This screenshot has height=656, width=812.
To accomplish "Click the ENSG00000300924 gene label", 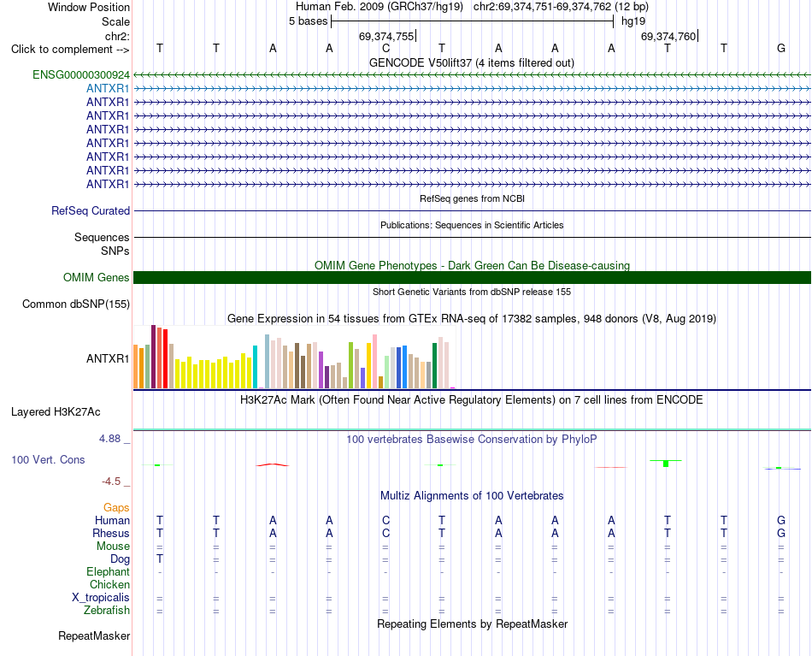I will (81, 75).
